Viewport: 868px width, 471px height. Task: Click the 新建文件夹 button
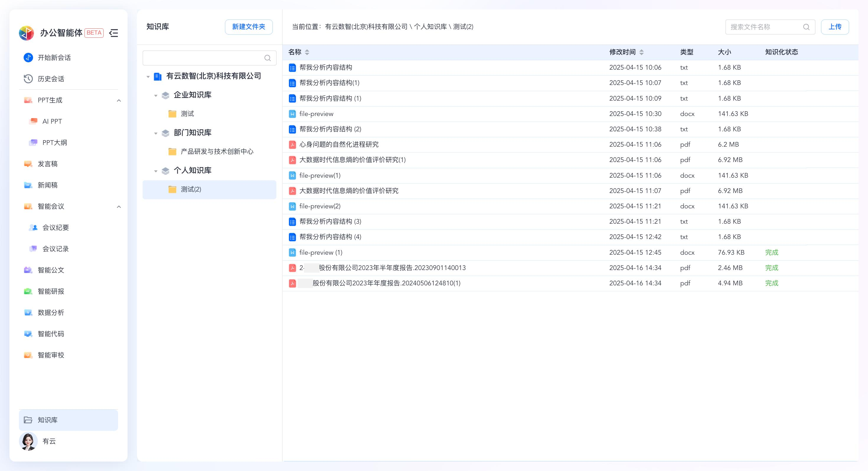(249, 27)
